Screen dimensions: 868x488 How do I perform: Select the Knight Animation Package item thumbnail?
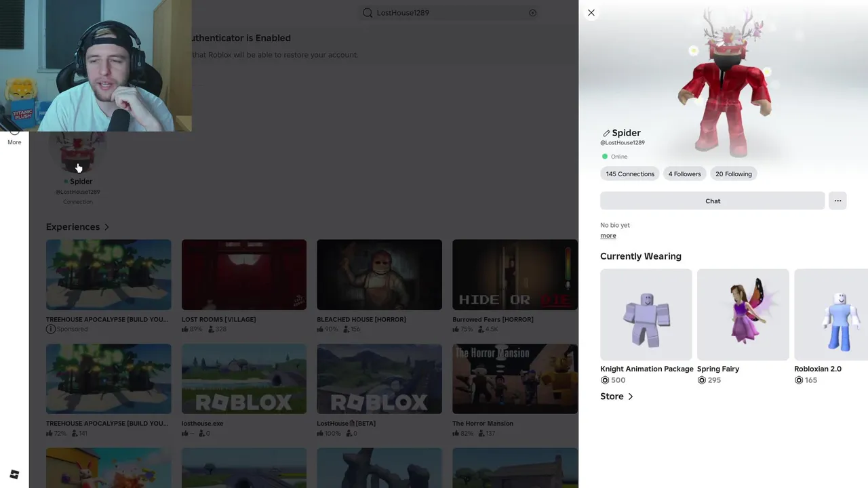coord(646,314)
